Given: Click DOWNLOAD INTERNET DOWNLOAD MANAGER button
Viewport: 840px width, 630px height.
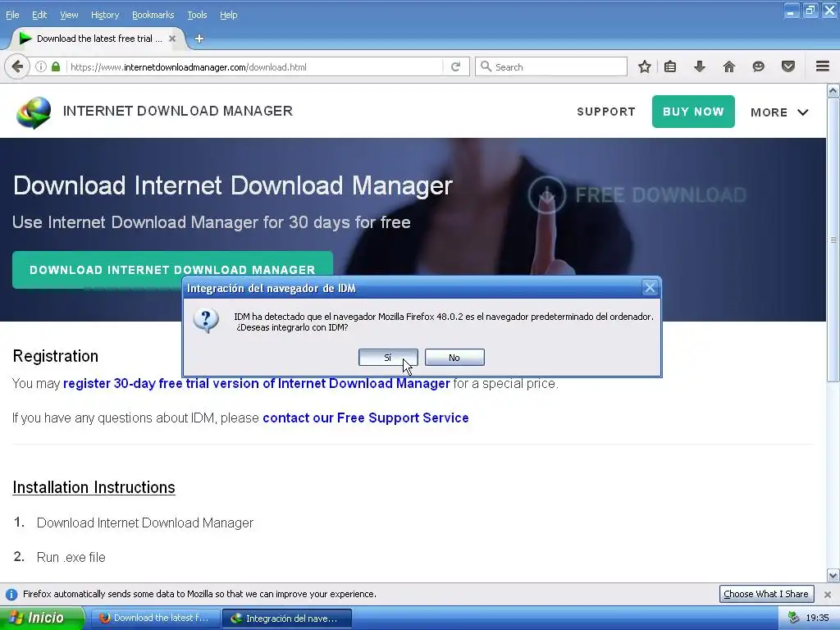Looking at the screenshot, I should (x=172, y=269).
